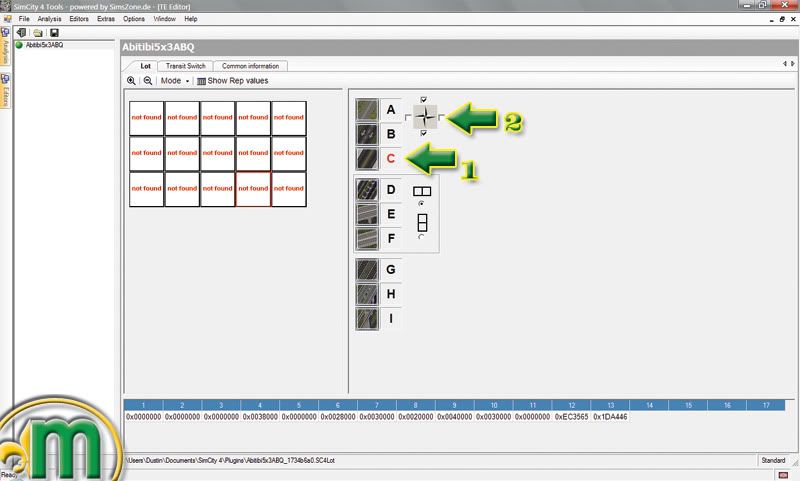Open the Analysis menu

click(49, 19)
